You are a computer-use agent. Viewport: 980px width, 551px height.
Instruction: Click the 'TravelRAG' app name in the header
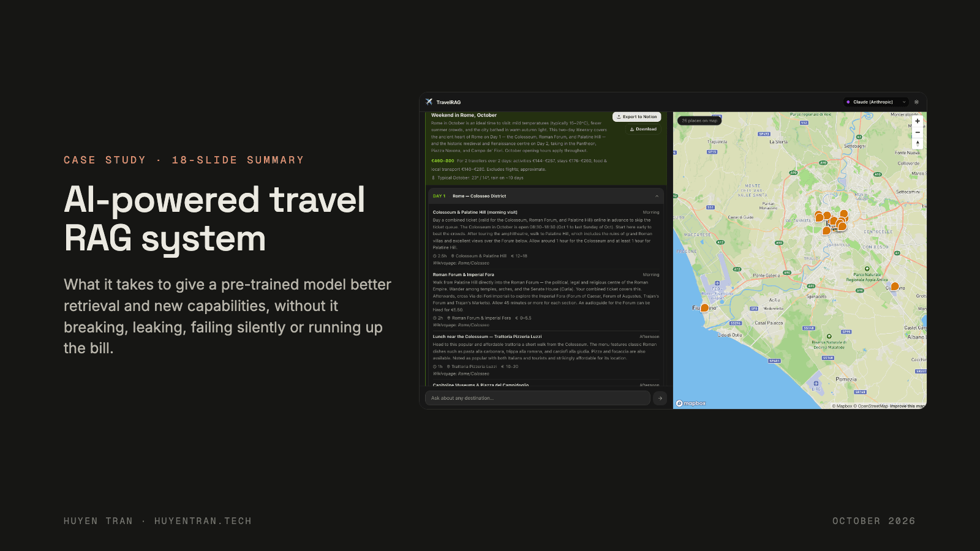point(448,102)
